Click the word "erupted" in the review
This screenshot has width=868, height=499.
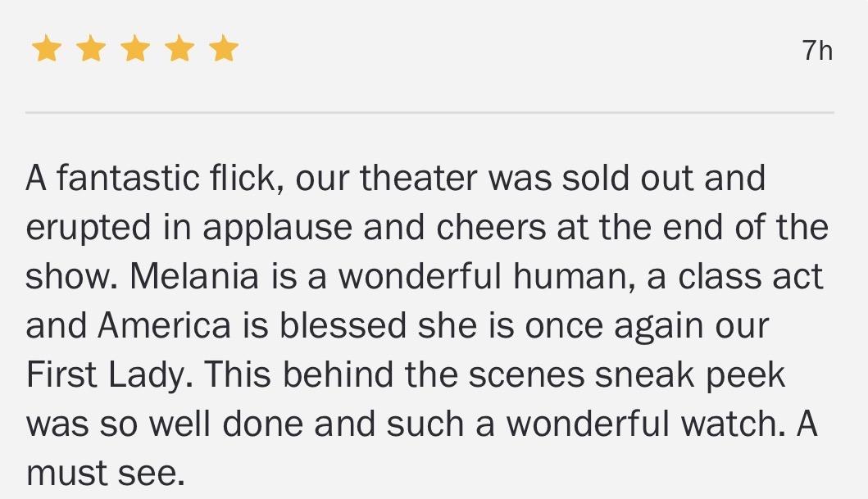tap(80, 228)
